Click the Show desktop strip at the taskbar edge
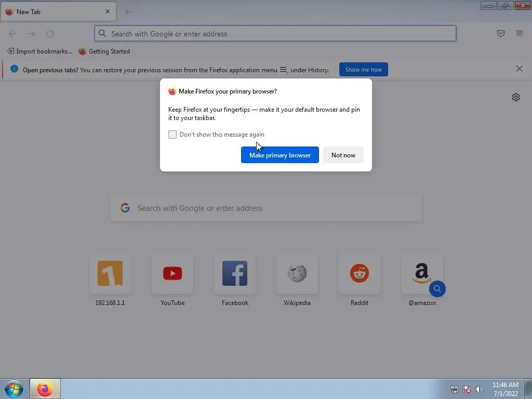Image resolution: width=532 pixels, height=399 pixels. click(528, 389)
